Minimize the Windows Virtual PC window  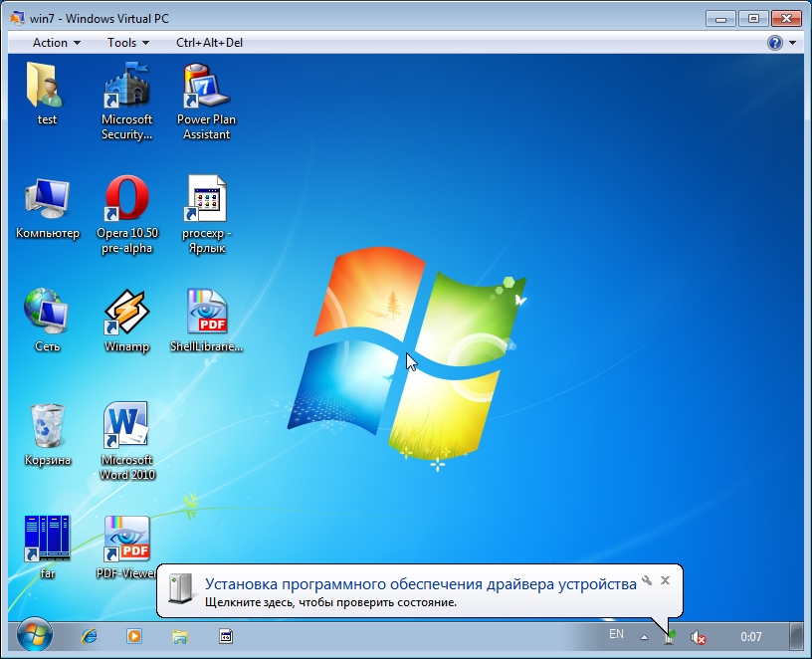(x=720, y=19)
